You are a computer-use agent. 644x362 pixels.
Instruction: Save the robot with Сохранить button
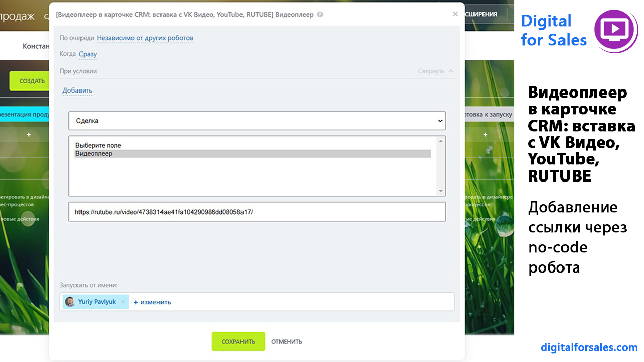[238, 341]
